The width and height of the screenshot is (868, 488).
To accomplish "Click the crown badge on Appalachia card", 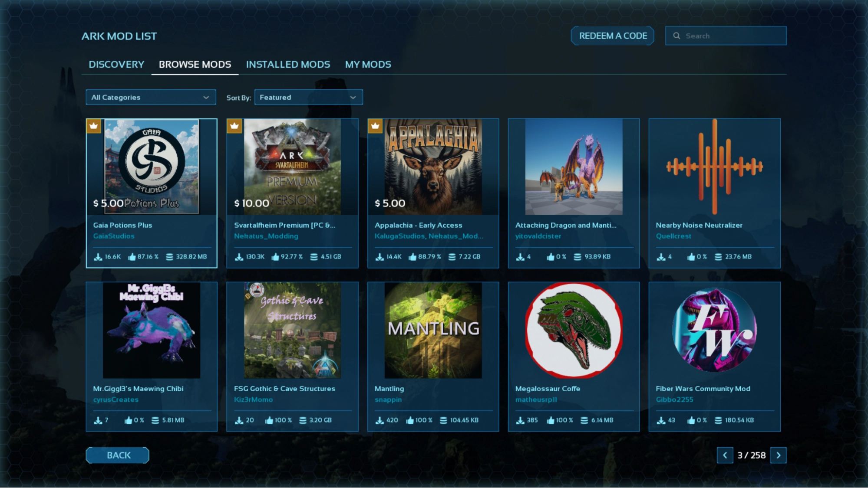I will point(375,126).
